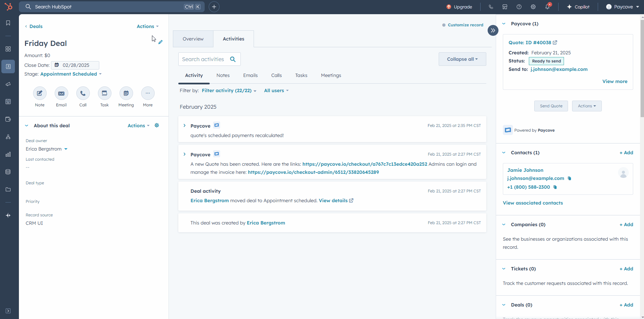Collapse the right sidebar double-arrow button

[493, 30]
